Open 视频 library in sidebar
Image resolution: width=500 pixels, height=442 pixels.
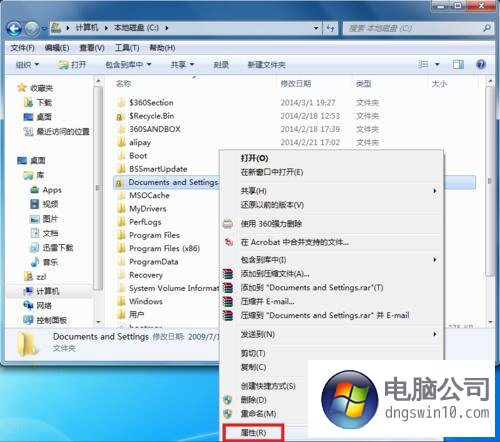(x=44, y=204)
